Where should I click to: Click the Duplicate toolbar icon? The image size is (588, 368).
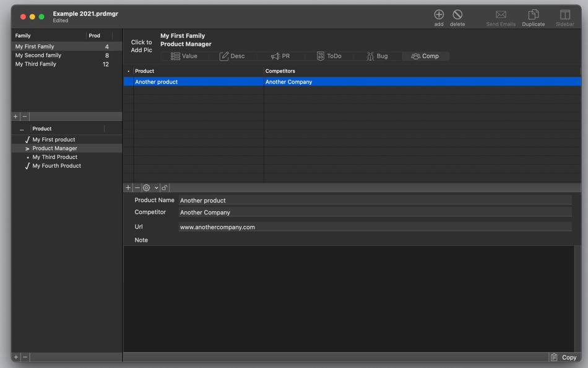534,15
